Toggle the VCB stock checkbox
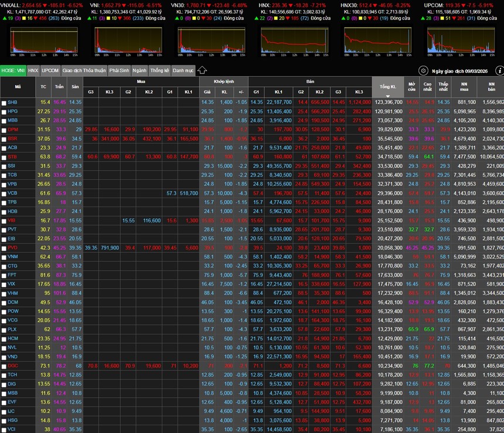The image size is (504, 433). [4, 193]
